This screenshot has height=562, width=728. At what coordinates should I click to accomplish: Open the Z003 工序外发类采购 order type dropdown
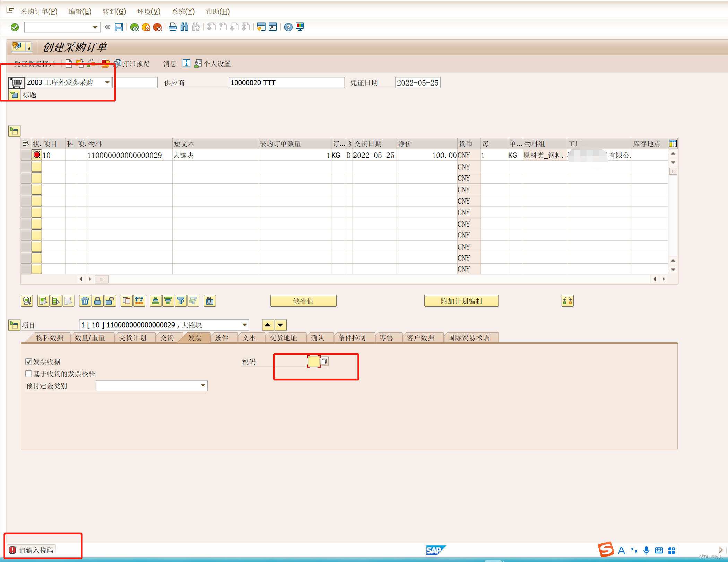107,82
